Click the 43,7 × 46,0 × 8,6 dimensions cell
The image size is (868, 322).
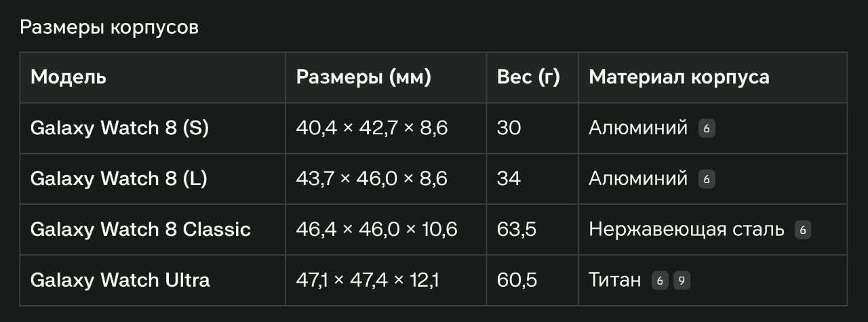(x=372, y=179)
